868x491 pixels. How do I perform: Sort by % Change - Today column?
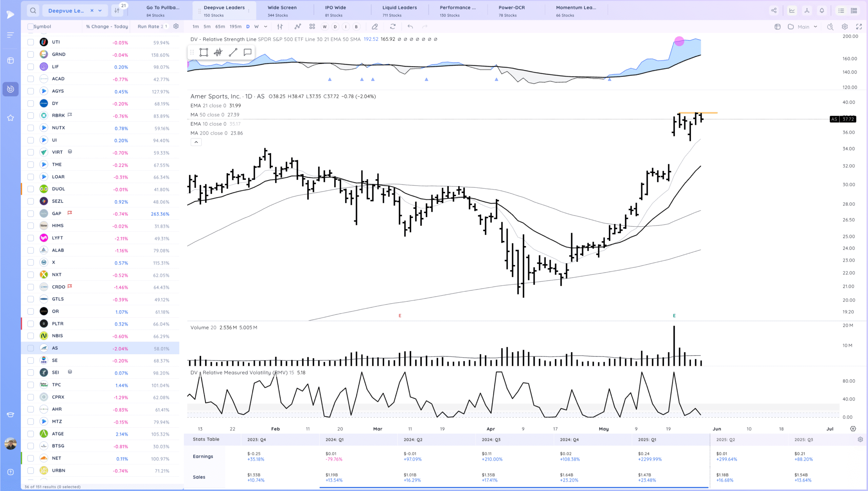point(107,26)
